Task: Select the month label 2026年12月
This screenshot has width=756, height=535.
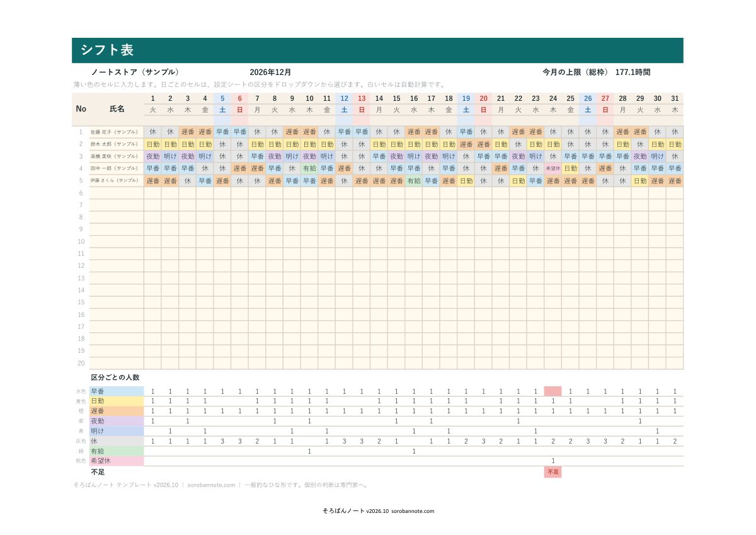Action: 270,72
